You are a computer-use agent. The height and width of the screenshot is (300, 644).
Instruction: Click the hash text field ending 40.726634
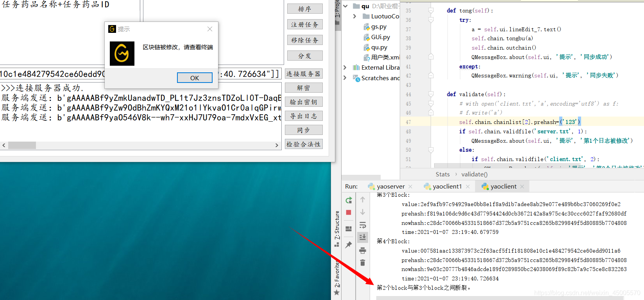coord(141,74)
